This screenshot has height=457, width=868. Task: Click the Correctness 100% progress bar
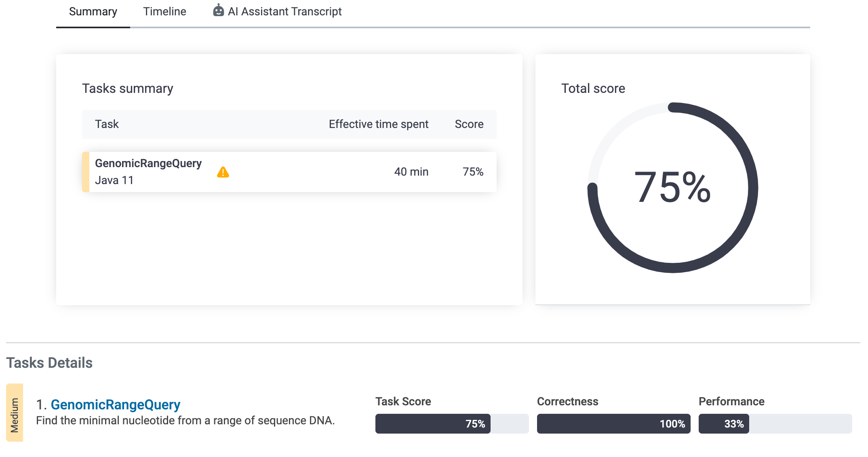coord(613,423)
